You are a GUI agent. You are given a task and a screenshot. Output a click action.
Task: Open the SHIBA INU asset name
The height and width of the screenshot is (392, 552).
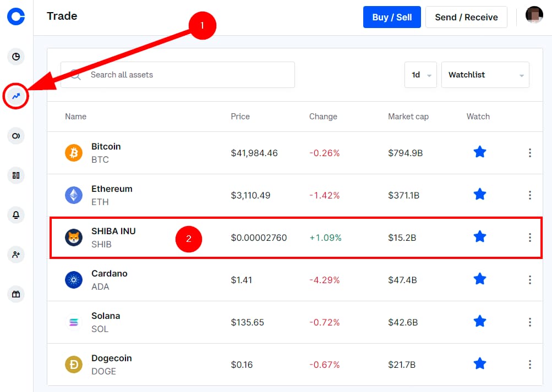click(113, 231)
